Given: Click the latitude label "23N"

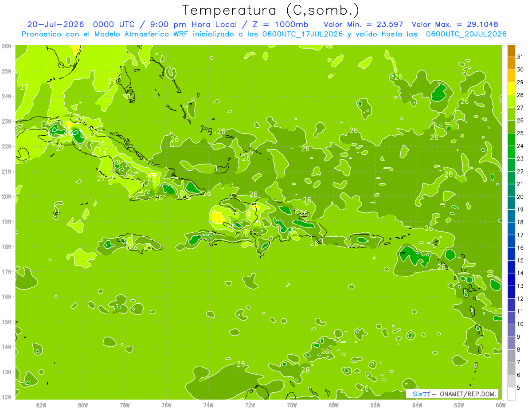Looking at the screenshot, I should pos(7,121).
